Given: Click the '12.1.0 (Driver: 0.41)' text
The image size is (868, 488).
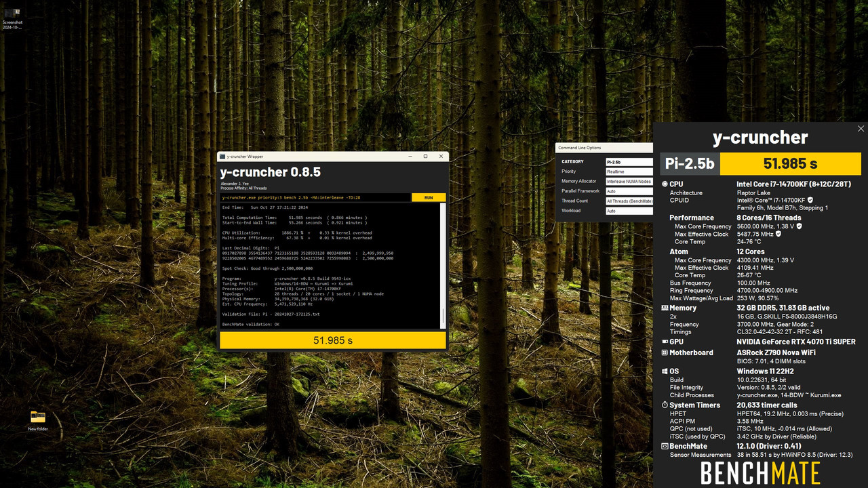Looking at the screenshot, I should [x=769, y=447].
